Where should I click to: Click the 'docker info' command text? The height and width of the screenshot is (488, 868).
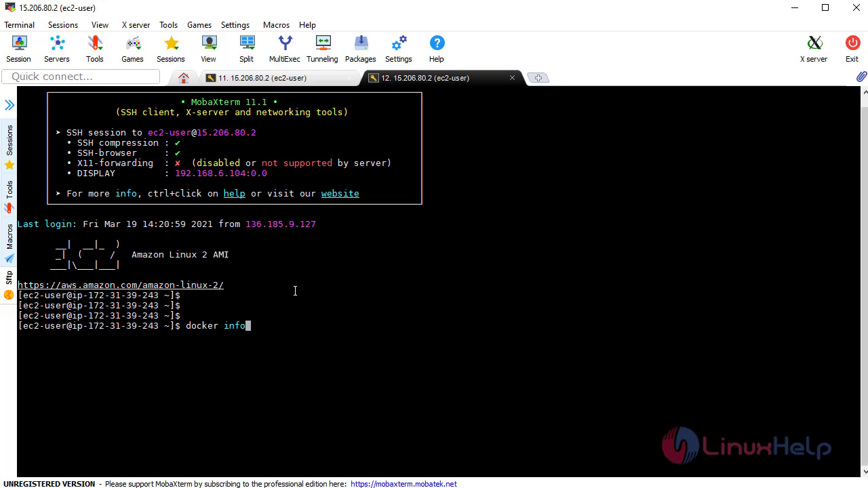pyautogui.click(x=216, y=326)
